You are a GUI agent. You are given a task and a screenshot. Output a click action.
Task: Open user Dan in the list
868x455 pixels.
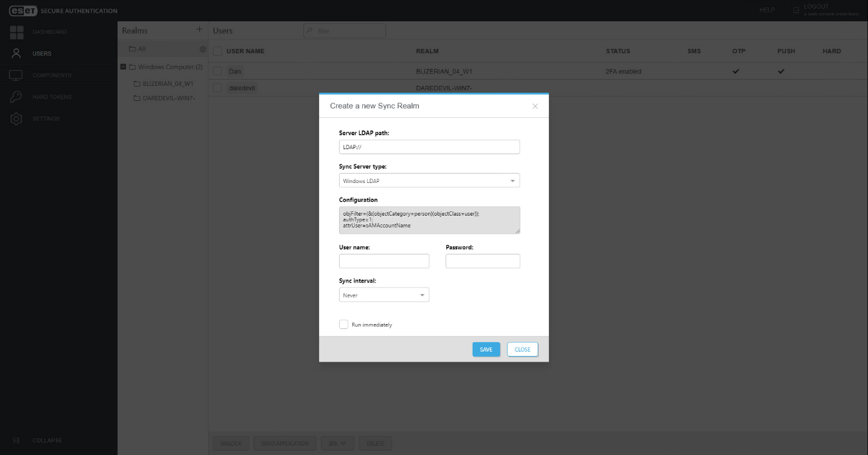tap(235, 71)
